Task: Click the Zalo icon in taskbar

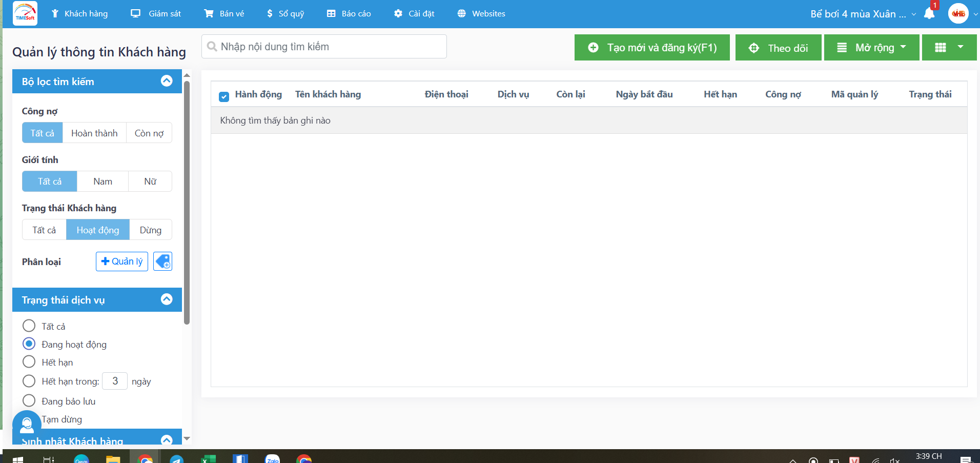Action: pos(272,459)
